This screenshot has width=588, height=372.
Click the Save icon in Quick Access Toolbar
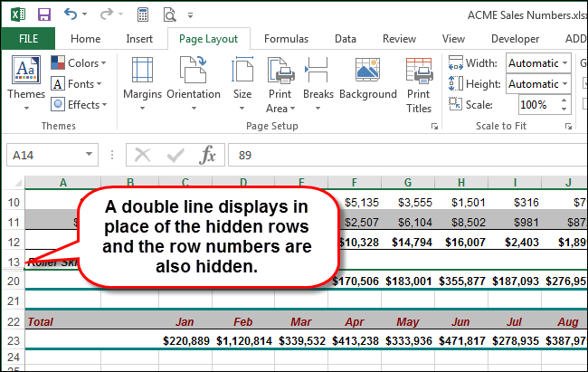tap(43, 14)
